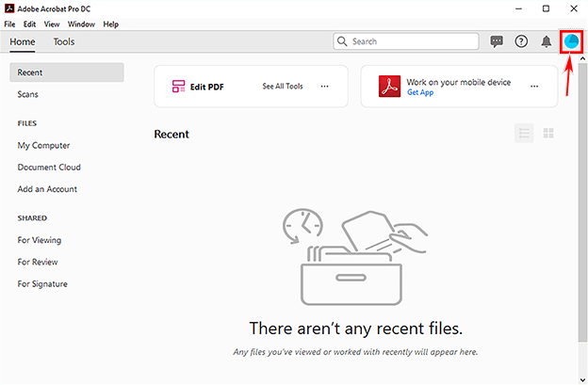Click the Get App link
588x385 pixels.
(420, 93)
